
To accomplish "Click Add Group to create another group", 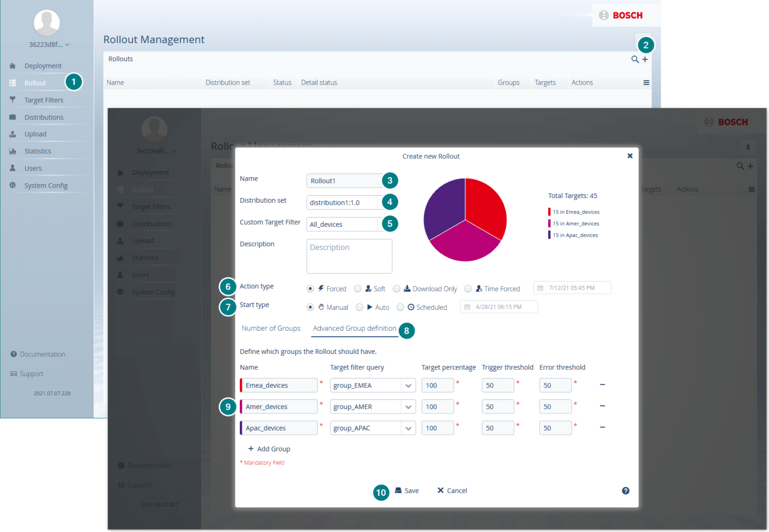I will click(269, 448).
